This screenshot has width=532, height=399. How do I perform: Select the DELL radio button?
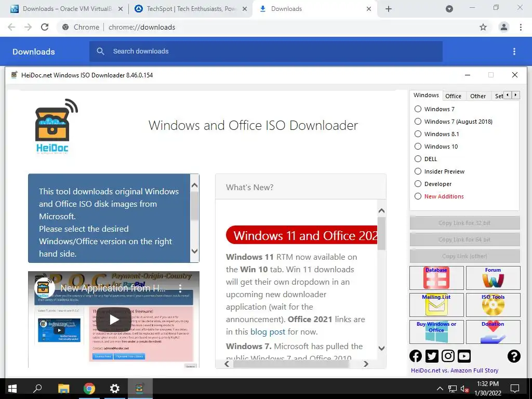tap(418, 159)
